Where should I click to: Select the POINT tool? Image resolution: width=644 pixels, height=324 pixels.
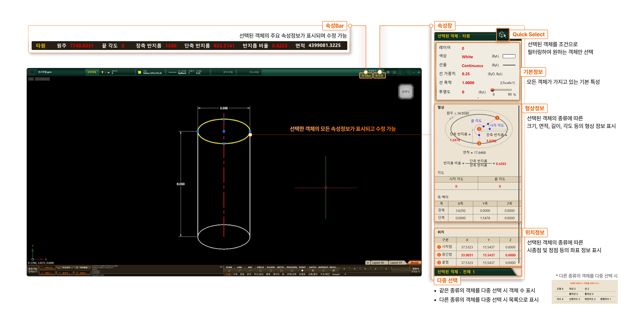[x=302, y=269]
